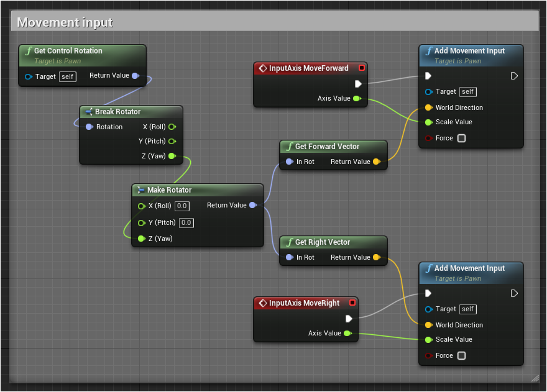Screen dimensions: 547x392
Task: Toggle Force checkbox on lower Add Movement Input
Action: coord(461,356)
